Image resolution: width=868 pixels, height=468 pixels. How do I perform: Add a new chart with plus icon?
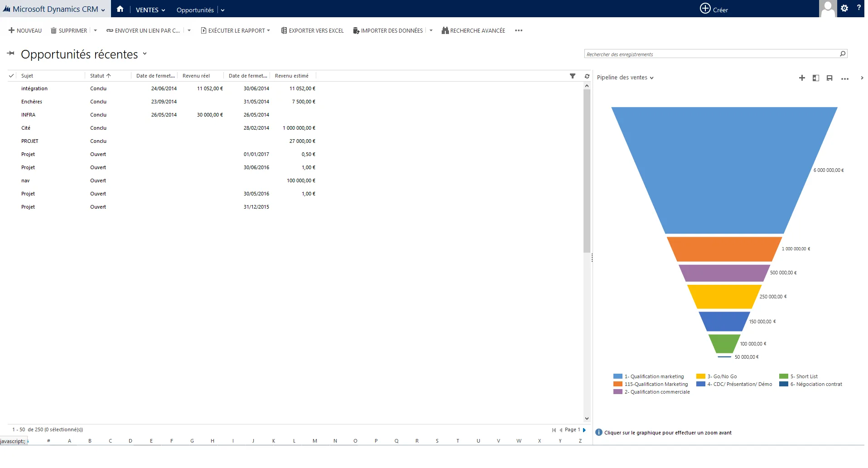(x=802, y=78)
